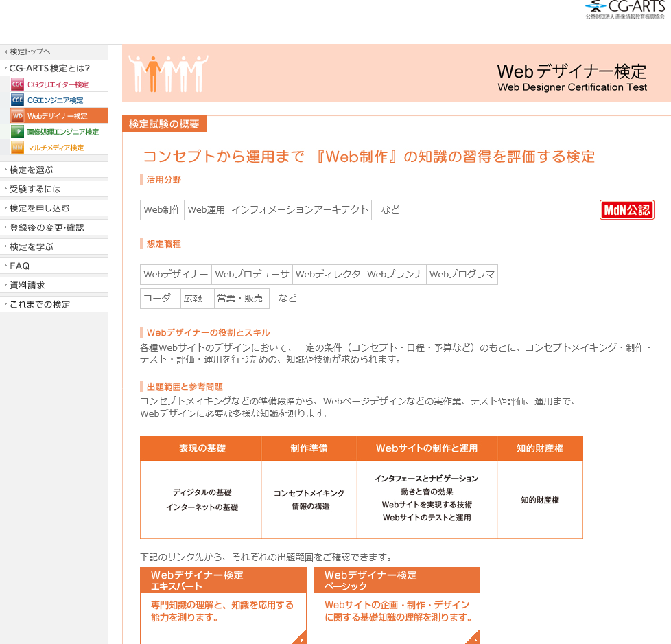Viewport: 671px width, 644px height.
Task: Click the MM icon for マルチメディア検定
Action: tap(17, 148)
